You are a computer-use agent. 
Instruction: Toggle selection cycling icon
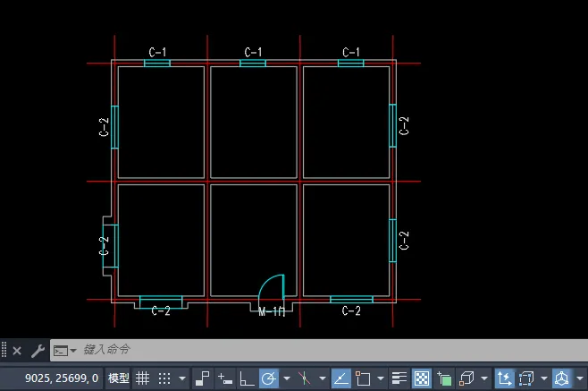tap(444, 378)
